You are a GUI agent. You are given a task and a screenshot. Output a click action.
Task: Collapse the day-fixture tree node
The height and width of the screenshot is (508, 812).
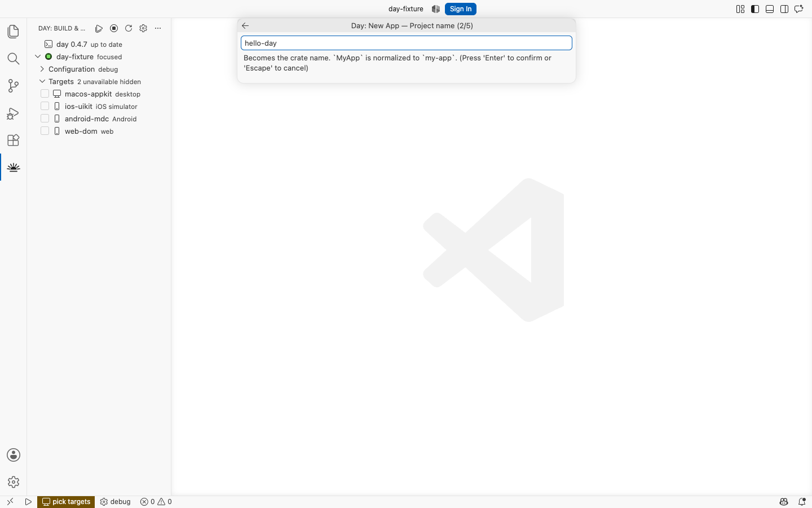coord(38,56)
